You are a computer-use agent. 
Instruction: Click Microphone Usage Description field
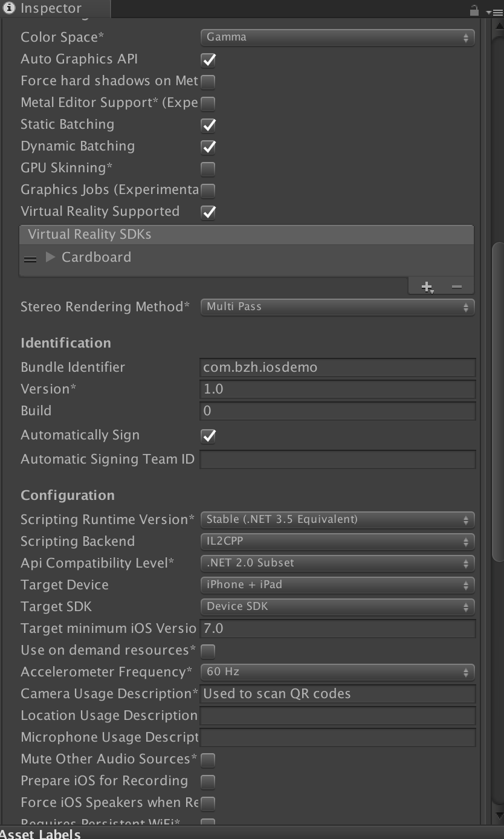coord(338,737)
